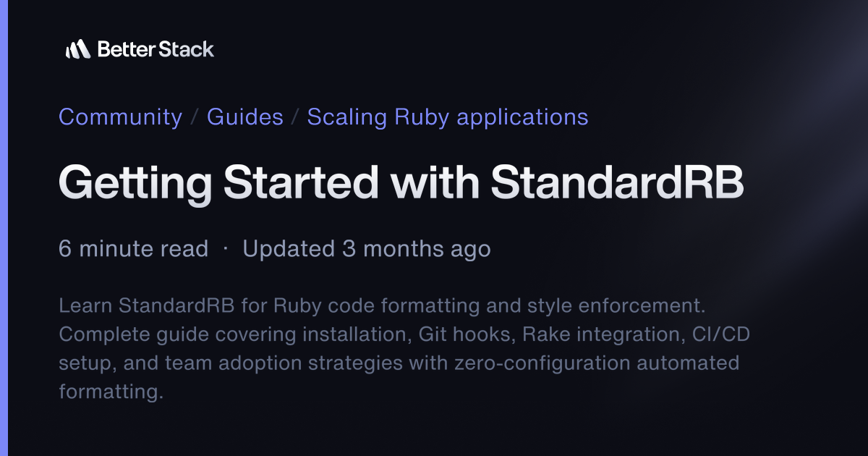The width and height of the screenshot is (868, 456).
Task: Click the word Getting in the title
Action: pyautogui.click(x=135, y=184)
